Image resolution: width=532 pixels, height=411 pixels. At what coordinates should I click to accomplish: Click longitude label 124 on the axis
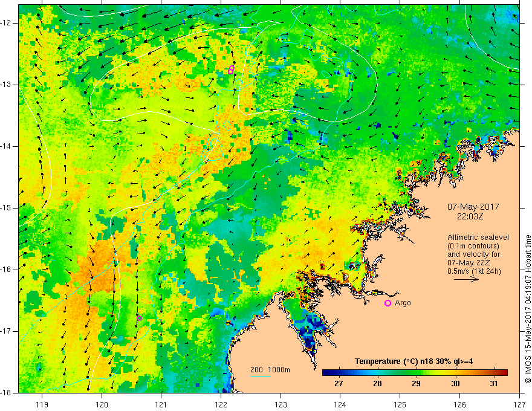pos(340,404)
